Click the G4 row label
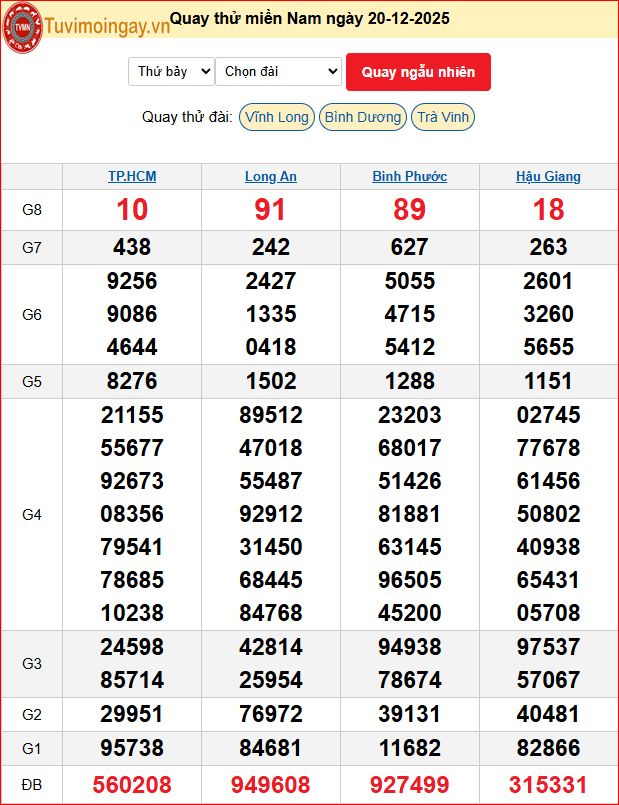This screenshot has height=805, width=619. click(x=32, y=514)
